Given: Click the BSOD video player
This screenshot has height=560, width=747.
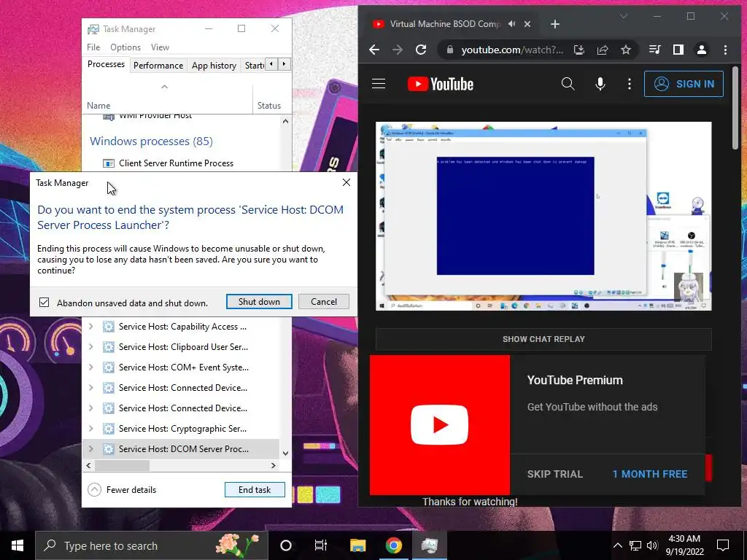Looking at the screenshot, I should (543, 216).
